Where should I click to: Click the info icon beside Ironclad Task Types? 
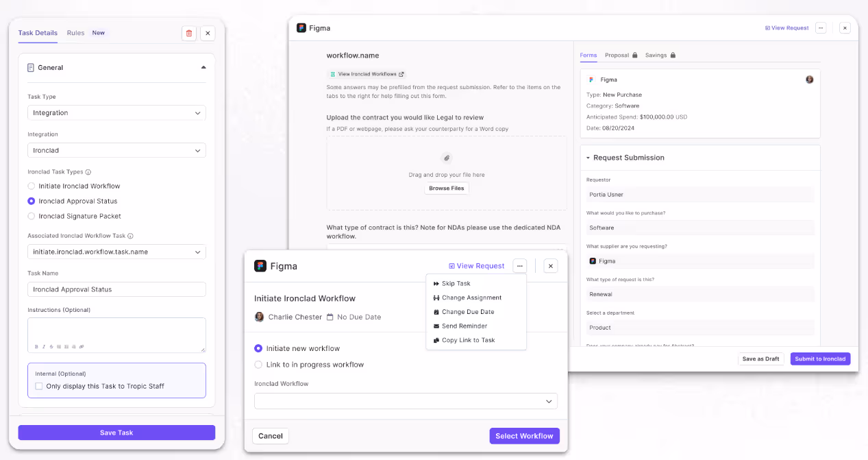click(88, 172)
